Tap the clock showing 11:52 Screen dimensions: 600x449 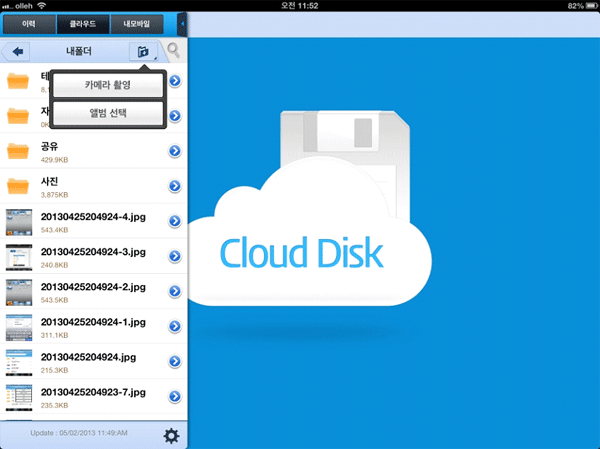[300, 6]
